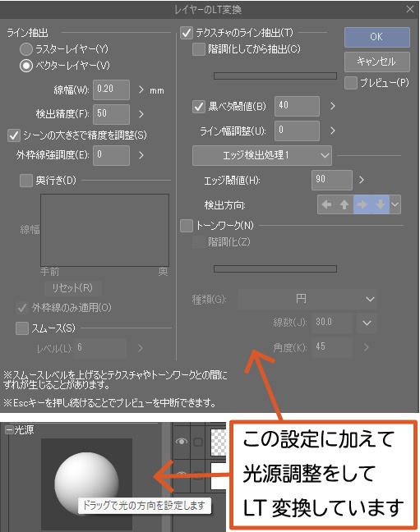Click 黒ベタ閾値 input field value 40
The image size is (420, 532).
pyautogui.click(x=297, y=106)
